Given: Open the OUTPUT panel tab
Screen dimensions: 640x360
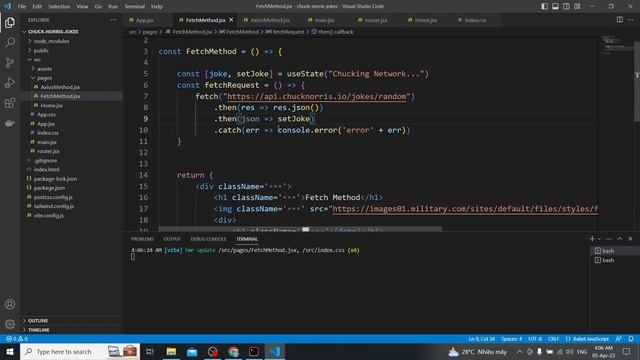Looking at the screenshot, I should (172, 239).
